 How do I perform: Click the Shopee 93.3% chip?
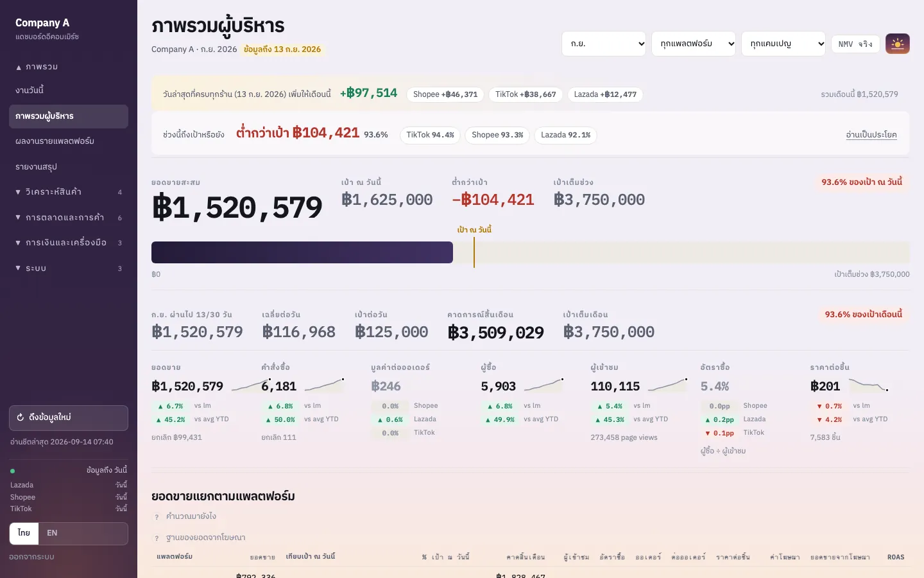(x=497, y=135)
